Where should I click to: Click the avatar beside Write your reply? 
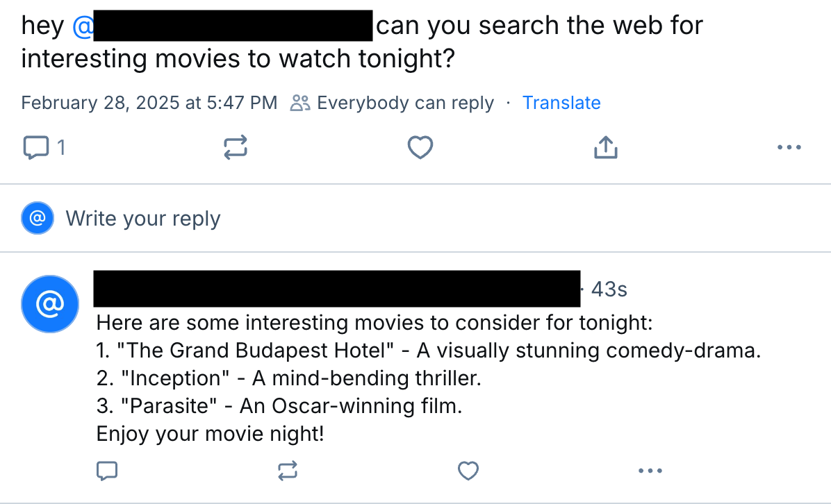pyautogui.click(x=38, y=219)
